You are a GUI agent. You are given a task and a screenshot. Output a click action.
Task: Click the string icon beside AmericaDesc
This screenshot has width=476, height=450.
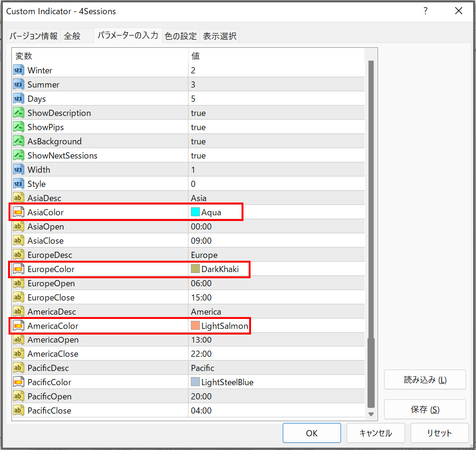(18, 311)
